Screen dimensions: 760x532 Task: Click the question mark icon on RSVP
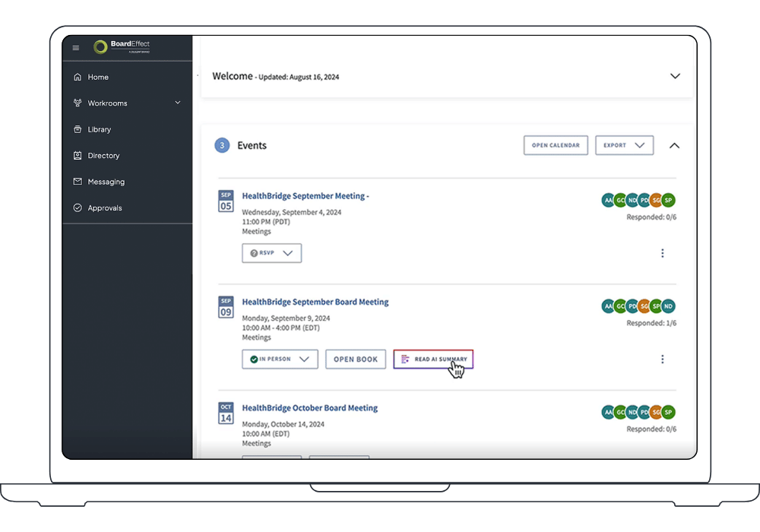point(254,253)
